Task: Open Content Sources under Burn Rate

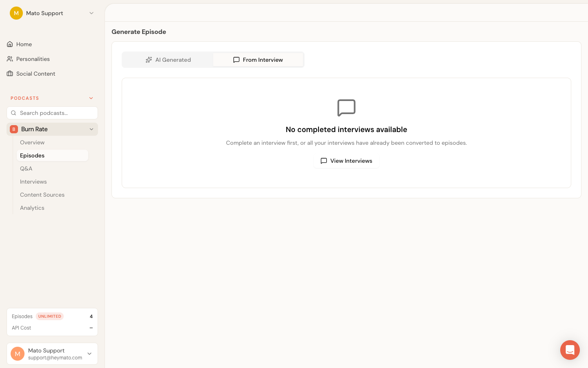Action: (52, 195)
